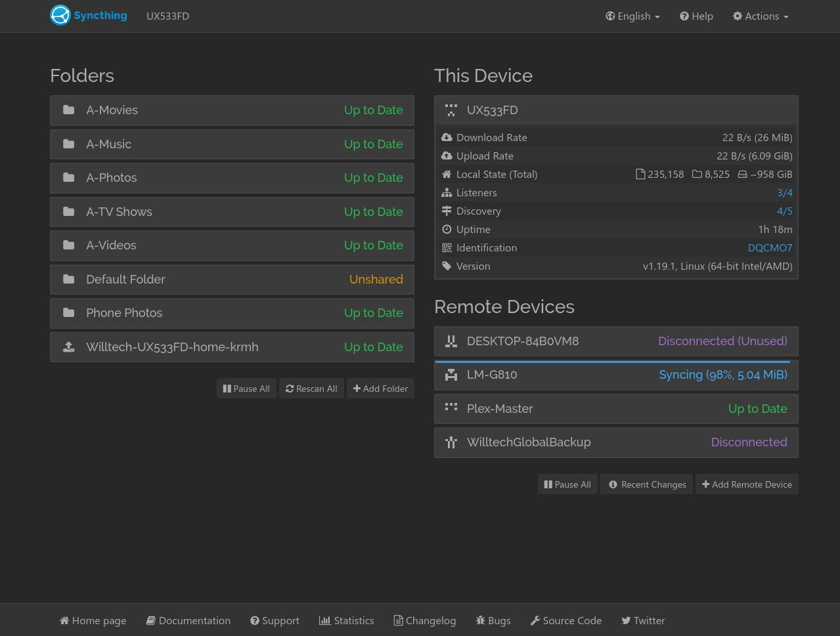
Task: Click the Listeners icon on This Device
Action: pyautogui.click(x=447, y=192)
